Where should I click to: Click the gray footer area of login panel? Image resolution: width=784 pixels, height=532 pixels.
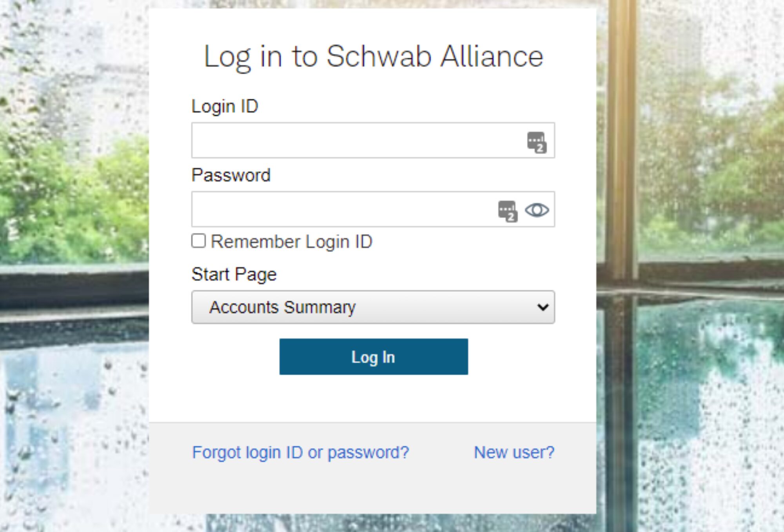pos(372,490)
